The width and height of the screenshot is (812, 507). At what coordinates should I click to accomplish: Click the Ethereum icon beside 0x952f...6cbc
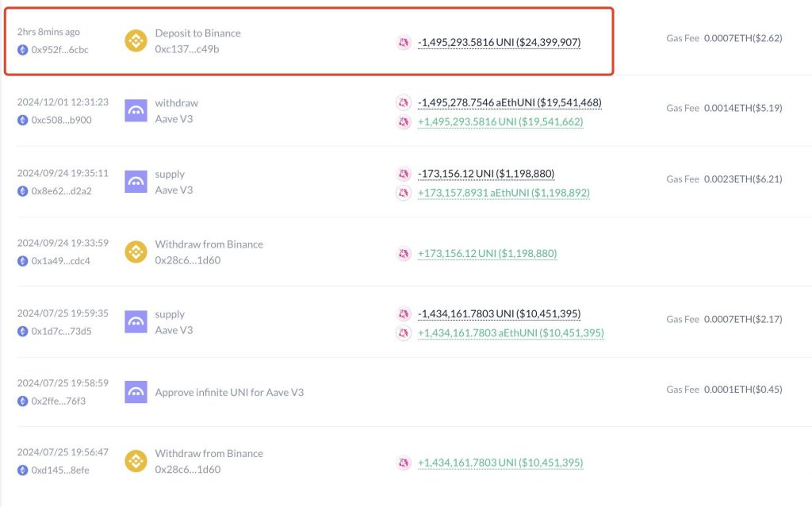[x=22, y=50]
